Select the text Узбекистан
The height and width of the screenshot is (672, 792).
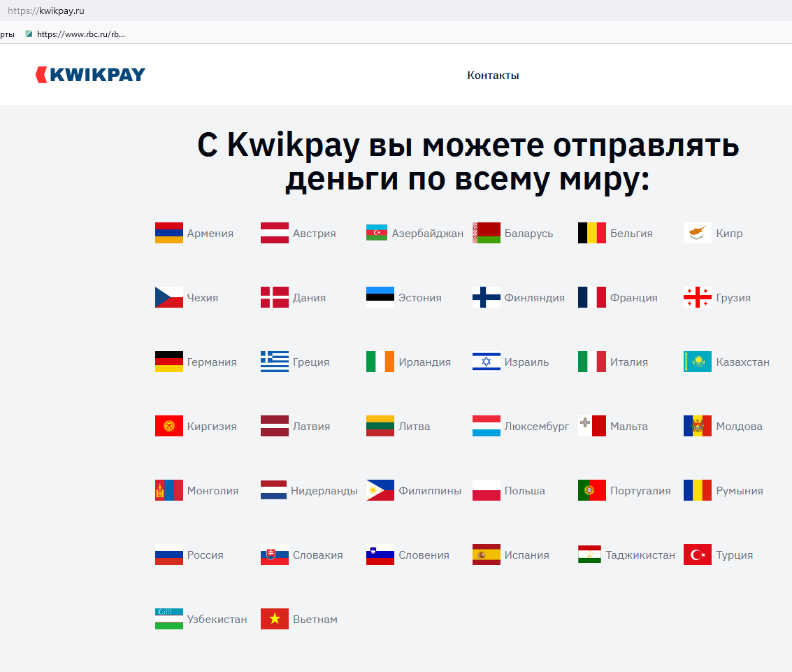tap(217, 620)
